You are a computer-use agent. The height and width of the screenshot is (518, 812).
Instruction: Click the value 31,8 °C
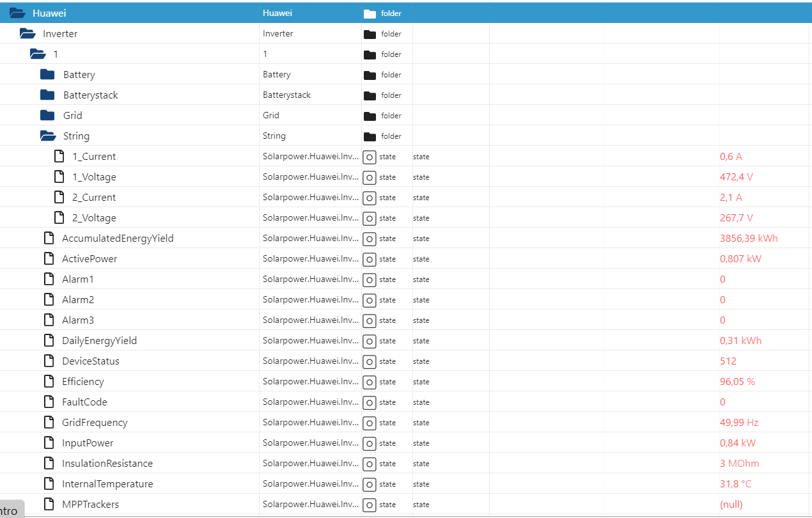(736, 483)
